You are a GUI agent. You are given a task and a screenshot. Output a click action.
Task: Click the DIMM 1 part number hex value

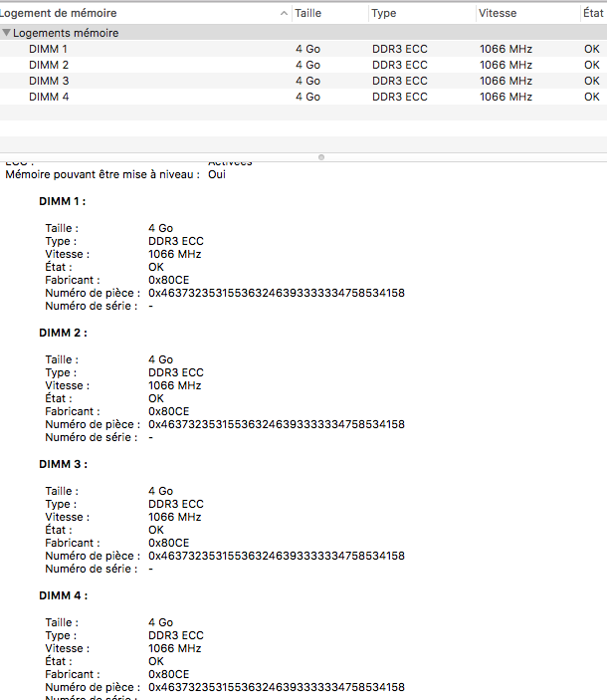click(x=277, y=293)
